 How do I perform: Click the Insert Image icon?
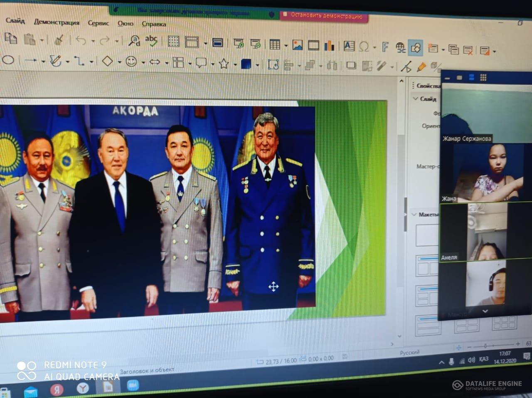(297, 45)
